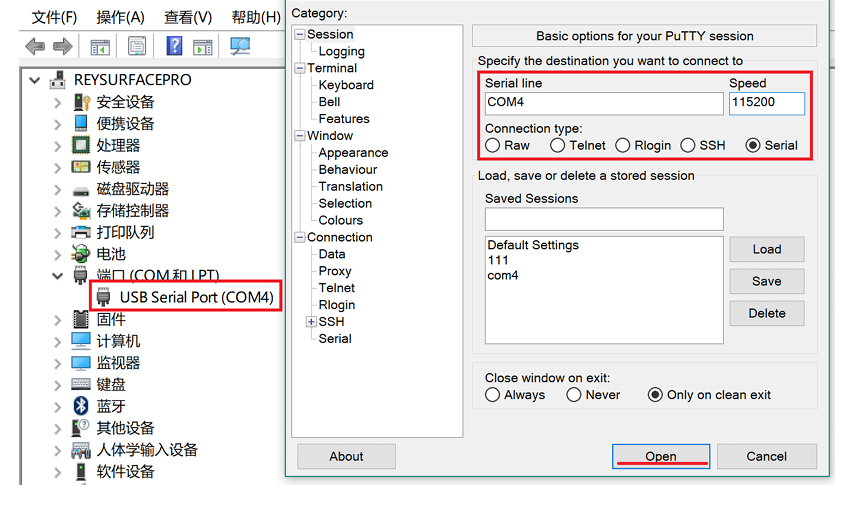Open the Properties toolbar icon in Device Manager
This screenshot has width=862, height=510.
(x=137, y=46)
